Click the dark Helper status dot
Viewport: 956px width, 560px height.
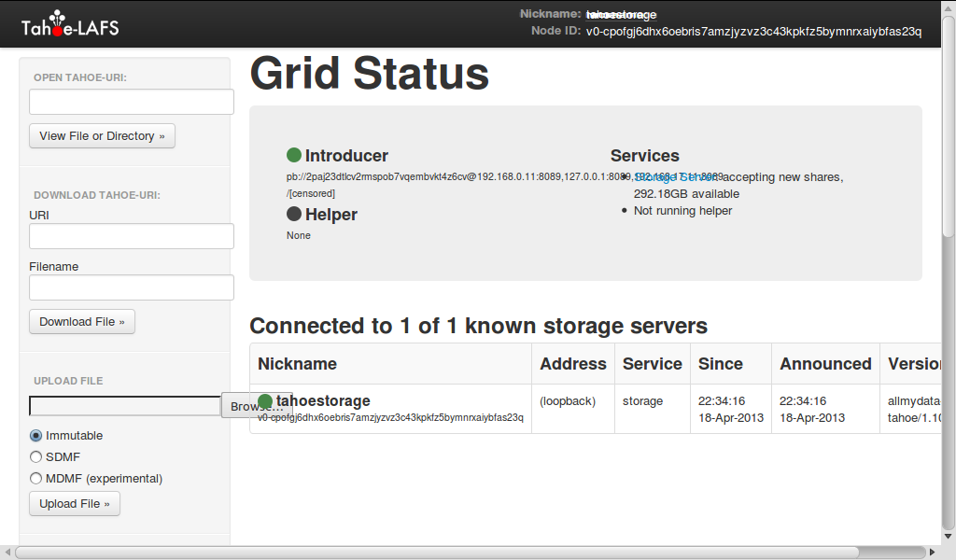[294, 214]
